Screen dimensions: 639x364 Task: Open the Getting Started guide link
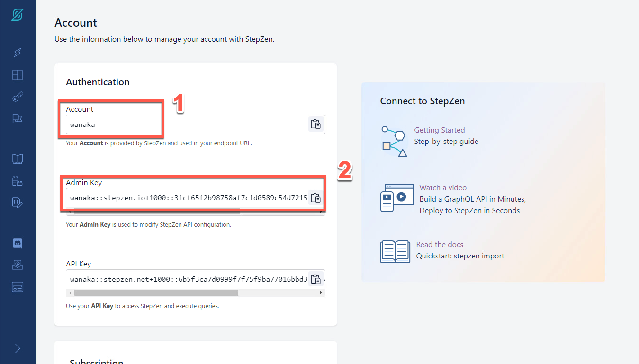439,130
